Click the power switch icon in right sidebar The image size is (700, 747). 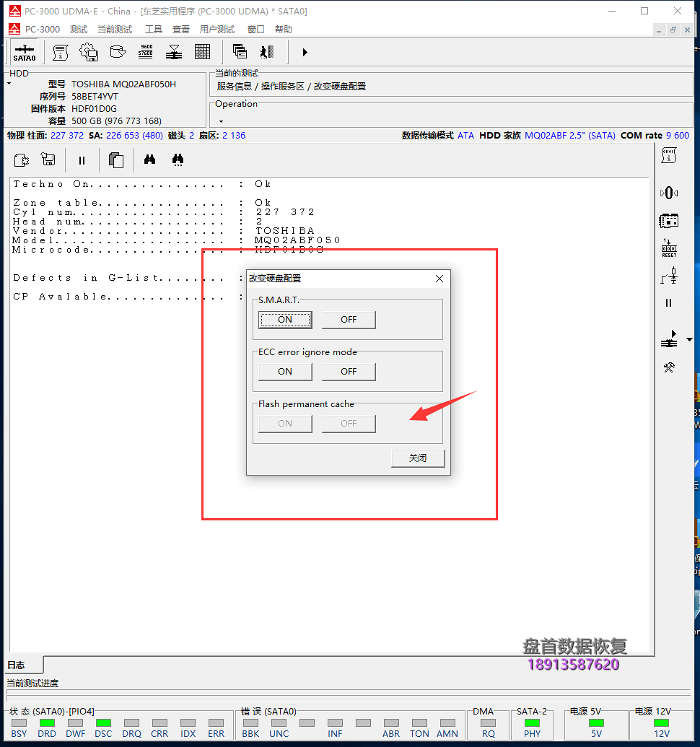tap(669, 276)
